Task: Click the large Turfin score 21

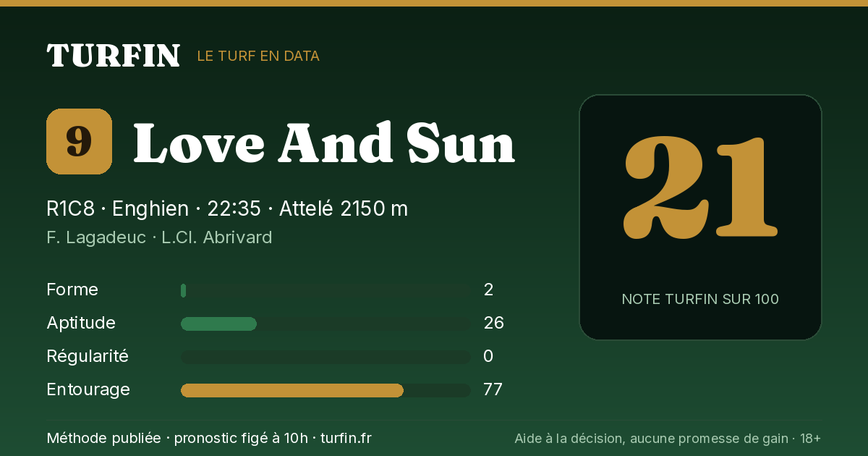Action: coord(700,188)
